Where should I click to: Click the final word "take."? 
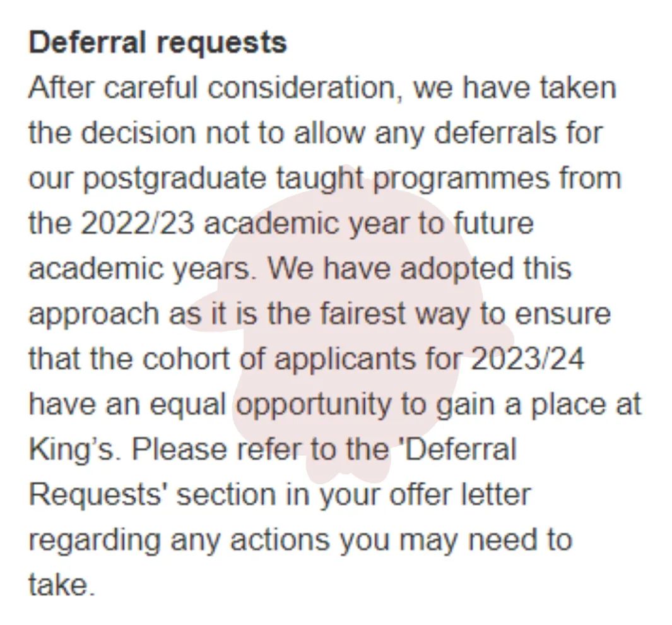tap(61, 585)
